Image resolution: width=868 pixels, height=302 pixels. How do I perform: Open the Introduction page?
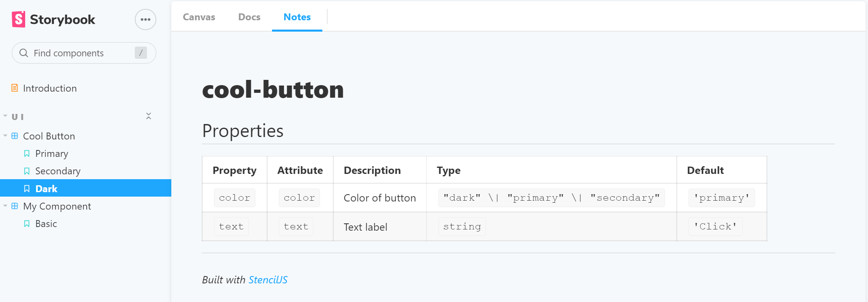point(50,88)
